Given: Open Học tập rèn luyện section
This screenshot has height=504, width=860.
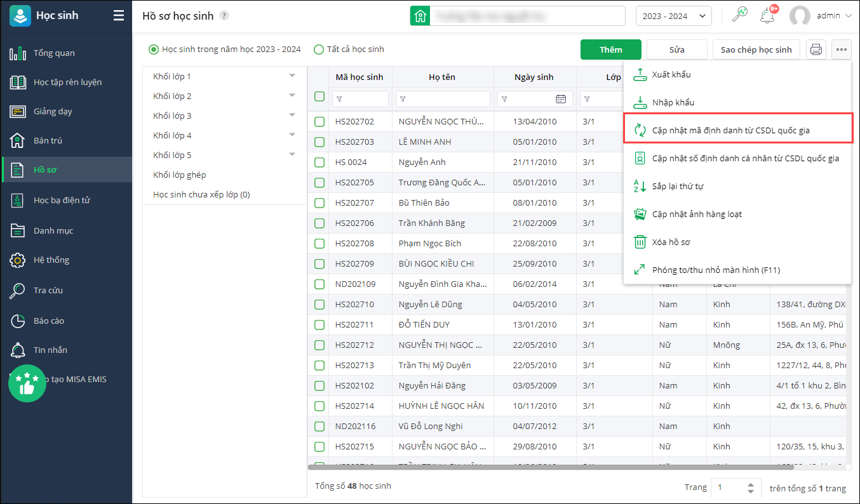Looking at the screenshot, I should [66, 82].
